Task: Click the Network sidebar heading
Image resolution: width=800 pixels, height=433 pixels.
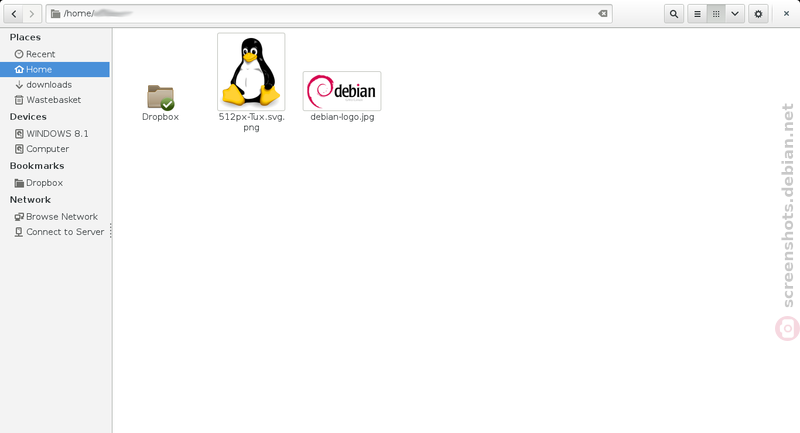Action: (x=30, y=200)
